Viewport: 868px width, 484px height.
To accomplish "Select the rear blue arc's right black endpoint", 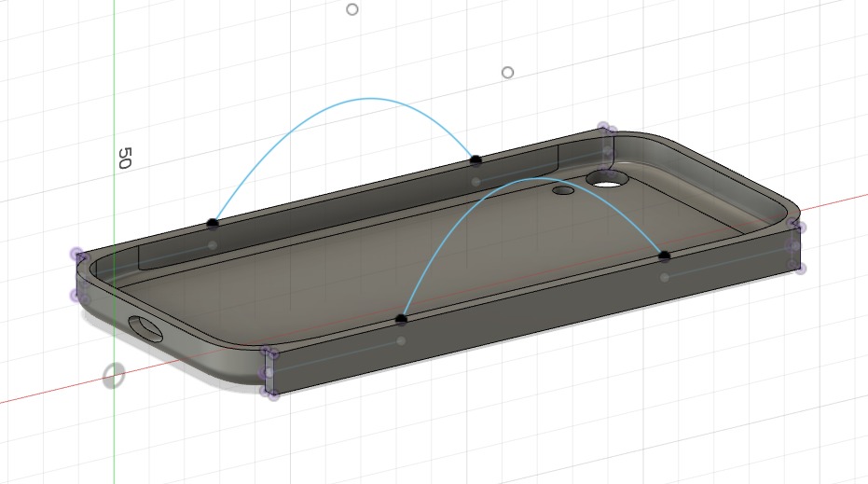I will (x=475, y=160).
